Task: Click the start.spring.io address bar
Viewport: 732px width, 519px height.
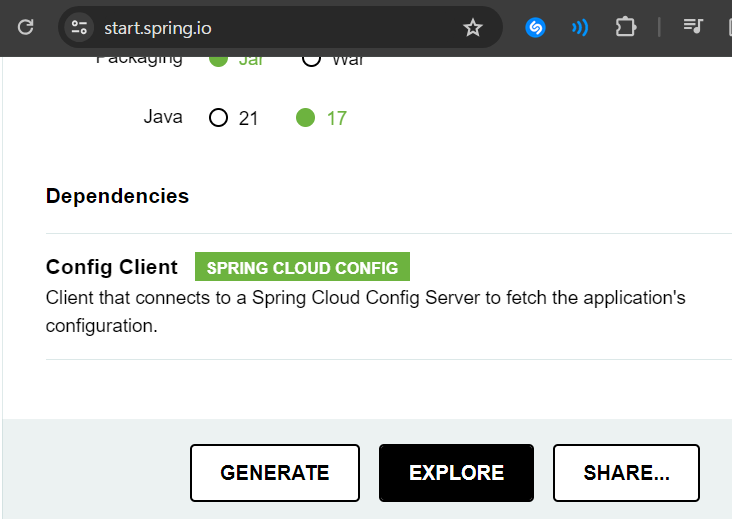Action: pyautogui.click(x=280, y=28)
